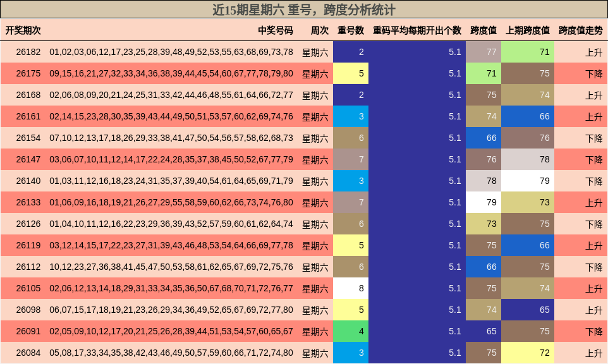Select issue number 26147

[x=28, y=159]
